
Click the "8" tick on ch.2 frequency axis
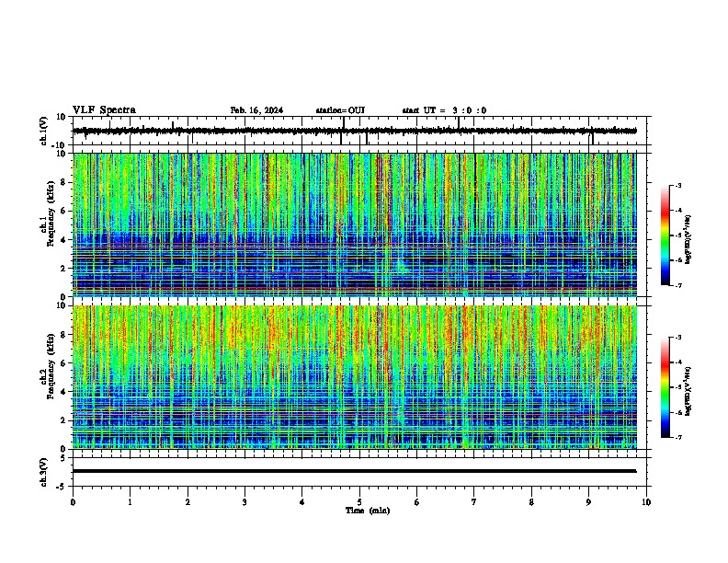pyautogui.click(x=63, y=335)
